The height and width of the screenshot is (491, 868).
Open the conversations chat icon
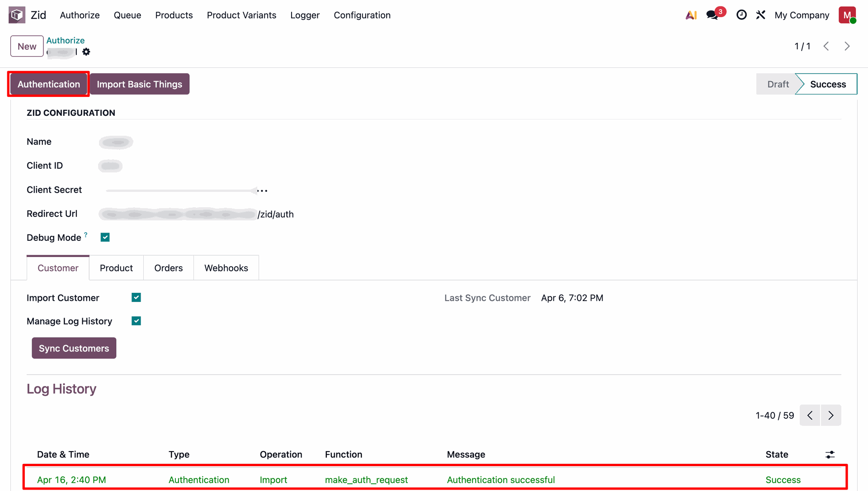click(x=712, y=15)
